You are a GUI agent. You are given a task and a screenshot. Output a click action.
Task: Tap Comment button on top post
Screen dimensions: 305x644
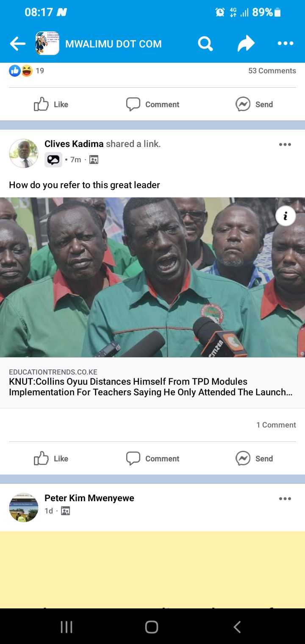(152, 104)
